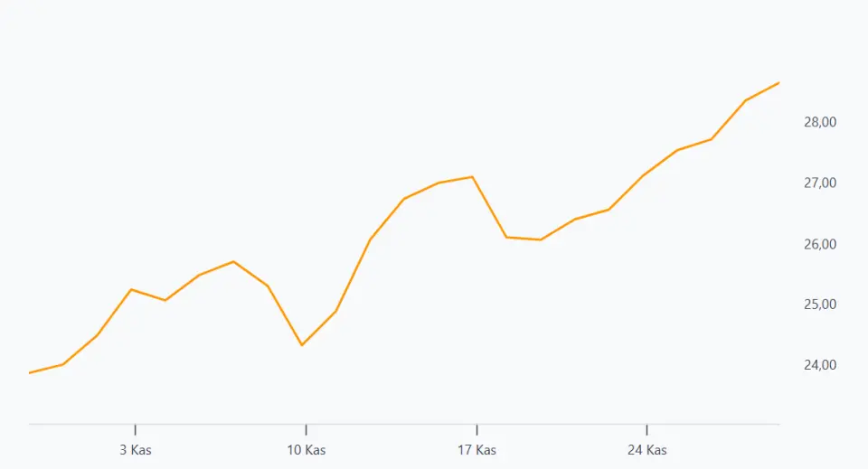The height and width of the screenshot is (469, 868).
Task: Click the 27,00 price axis label
Action: (820, 183)
